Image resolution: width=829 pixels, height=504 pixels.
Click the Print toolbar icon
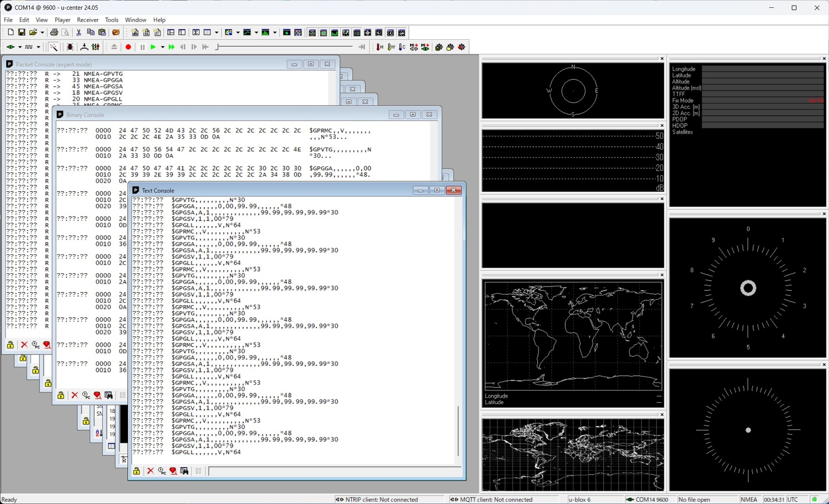click(54, 32)
